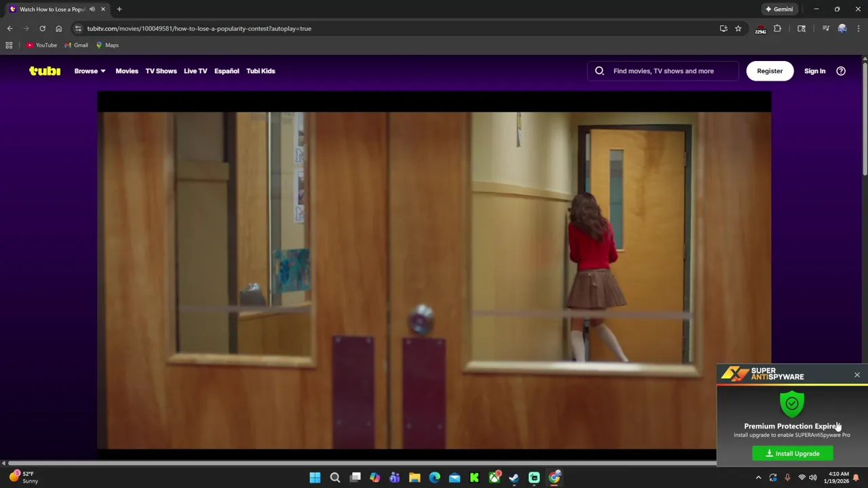Image resolution: width=868 pixels, height=488 pixels.
Task: Click the microphone icon in system tray
Action: [x=787, y=478]
